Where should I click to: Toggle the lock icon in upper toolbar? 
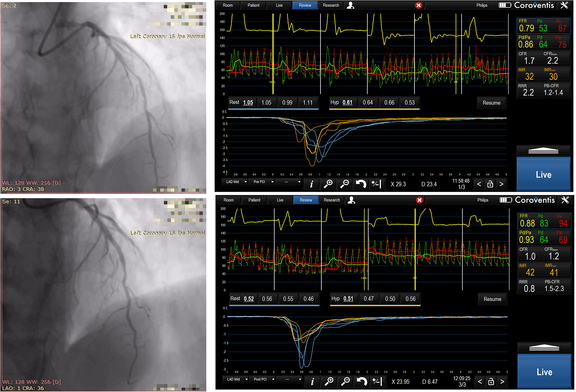click(x=490, y=184)
